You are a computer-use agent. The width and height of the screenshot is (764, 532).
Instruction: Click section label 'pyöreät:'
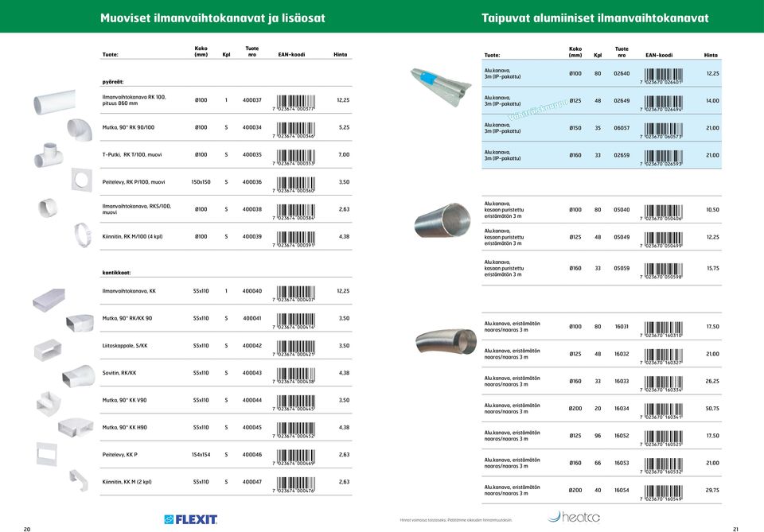(x=112, y=82)
